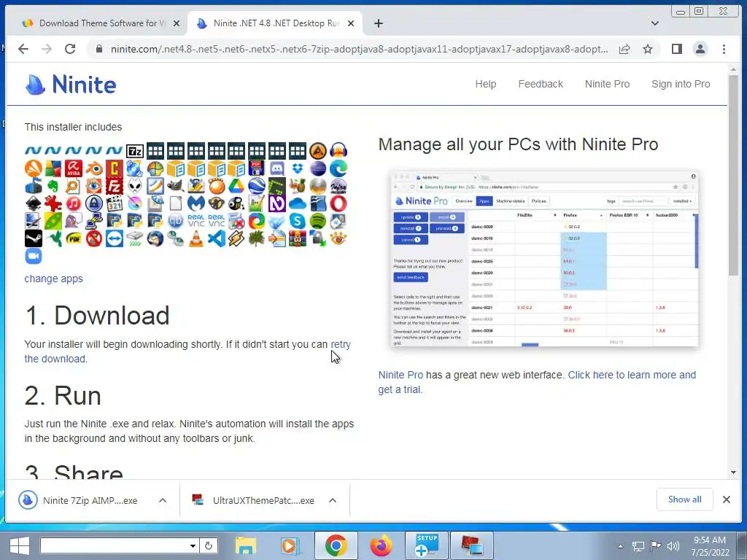Expand UltraUXThemePatcher download options chevron

click(x=333, y=500)
